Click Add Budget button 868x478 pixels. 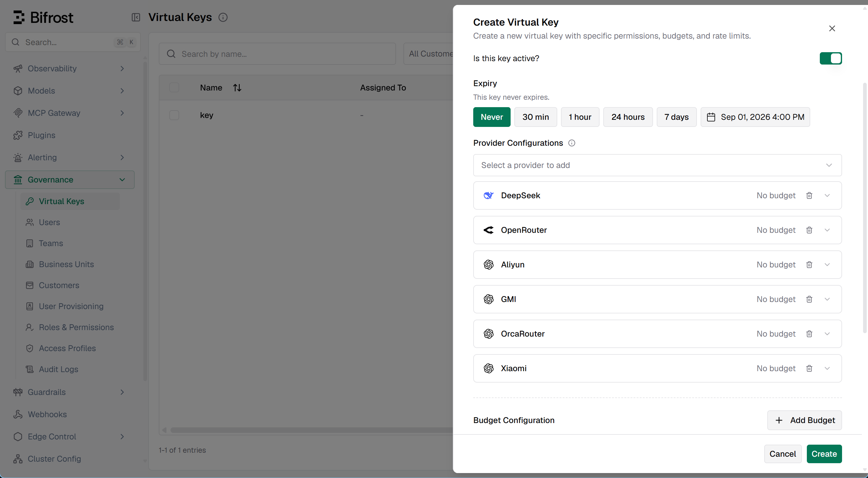pos(804,420)
